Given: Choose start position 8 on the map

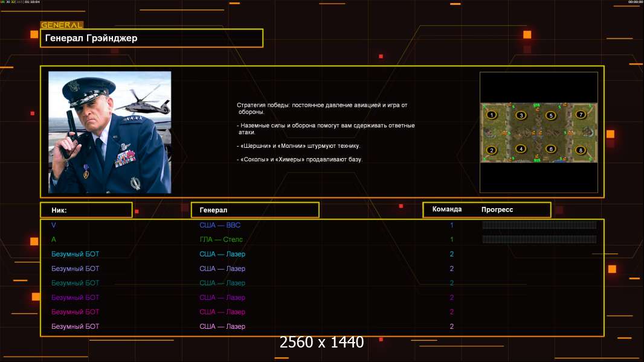Looking at the screenshot, I should pyautogui.click(x=581, y=150).
